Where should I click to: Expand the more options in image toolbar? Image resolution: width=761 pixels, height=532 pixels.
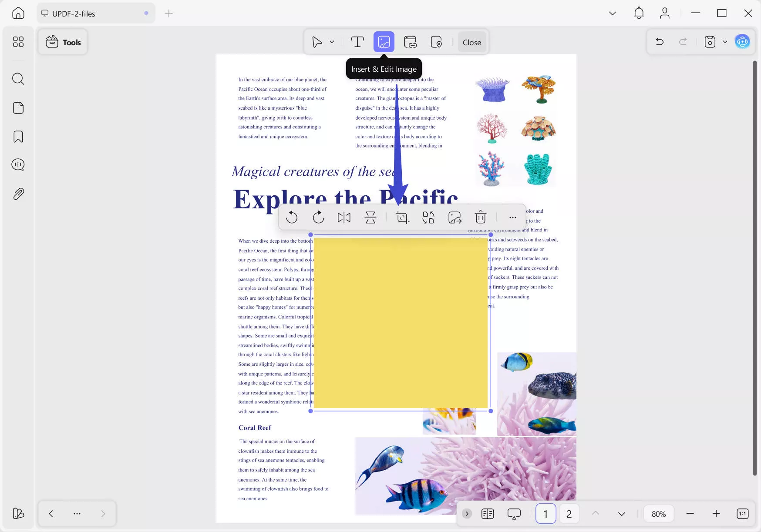pos(512,217)
